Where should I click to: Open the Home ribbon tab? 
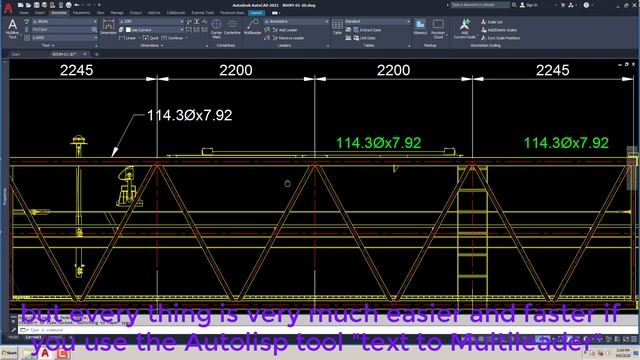click(x=24, y=13)
